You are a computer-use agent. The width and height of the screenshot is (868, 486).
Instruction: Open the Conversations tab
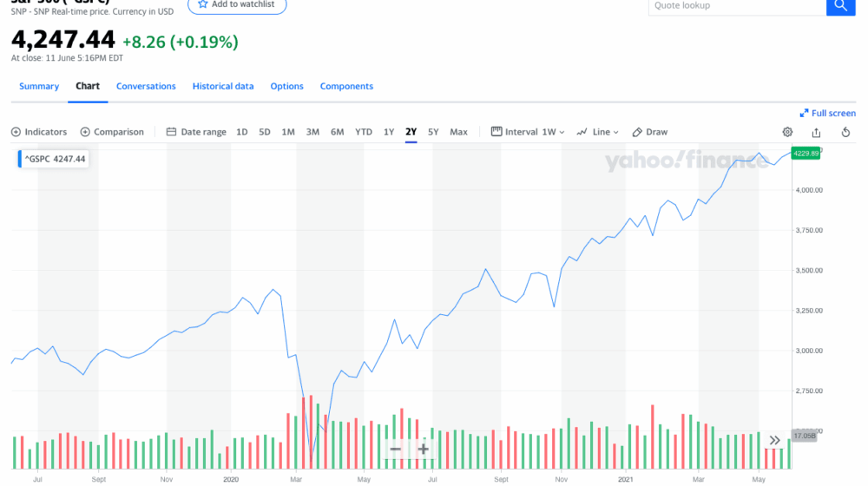pos(146,86)
